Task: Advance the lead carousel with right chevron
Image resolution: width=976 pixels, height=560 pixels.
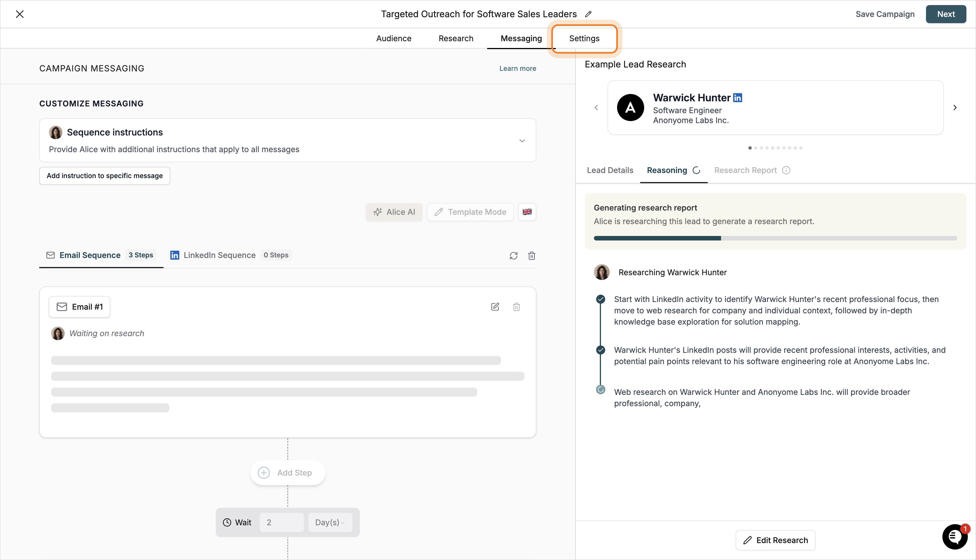Action: tap(955, 108)
